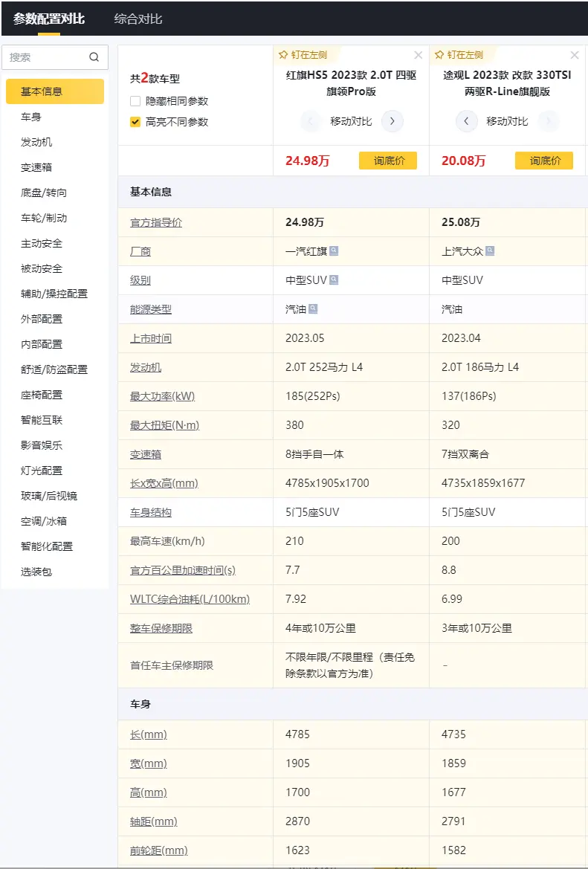Click the 轴距(mm) parameter link

click(x=154, y=821)
